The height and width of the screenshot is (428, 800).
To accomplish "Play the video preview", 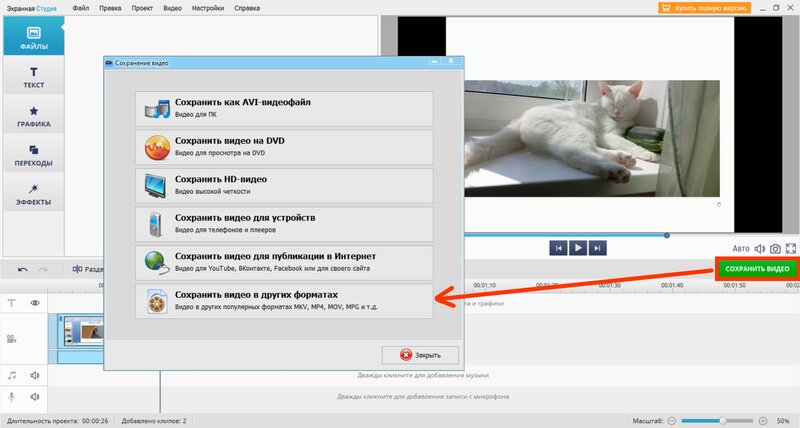I will point(578,248).
